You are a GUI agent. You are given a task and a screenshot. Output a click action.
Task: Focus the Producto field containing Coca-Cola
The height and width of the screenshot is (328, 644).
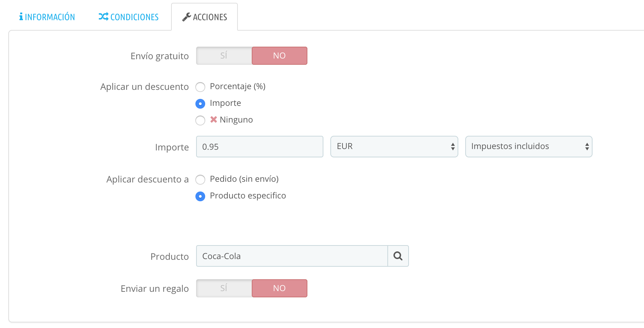(292, 256)
